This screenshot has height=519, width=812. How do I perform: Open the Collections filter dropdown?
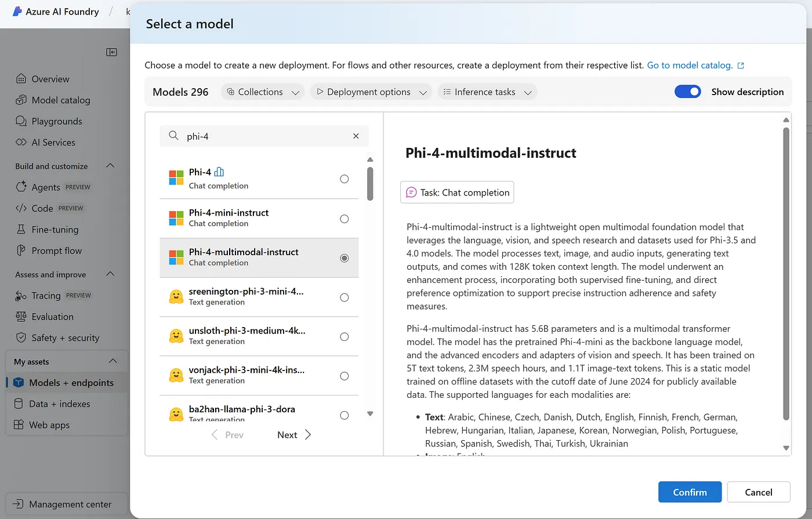tap(263, 92)
